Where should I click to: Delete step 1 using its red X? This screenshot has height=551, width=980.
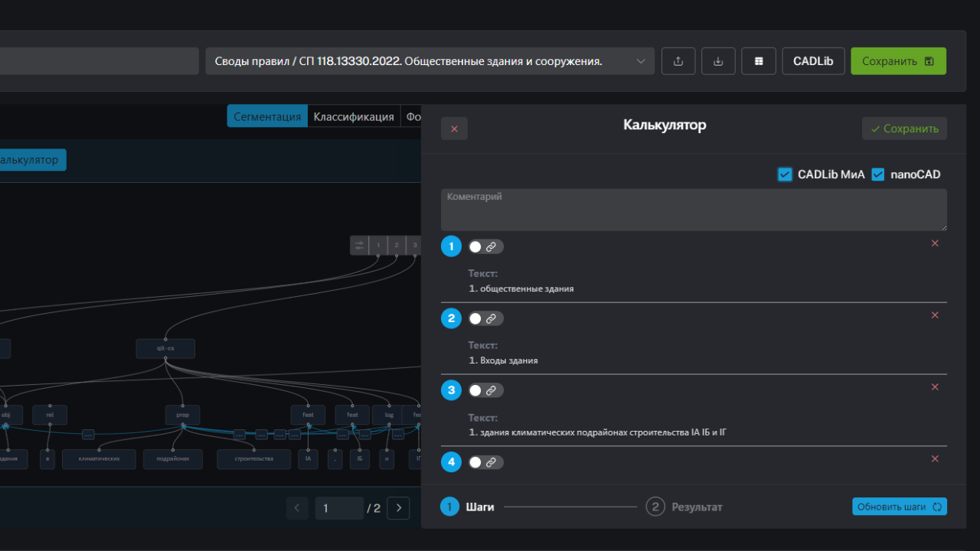coord(935,243)
